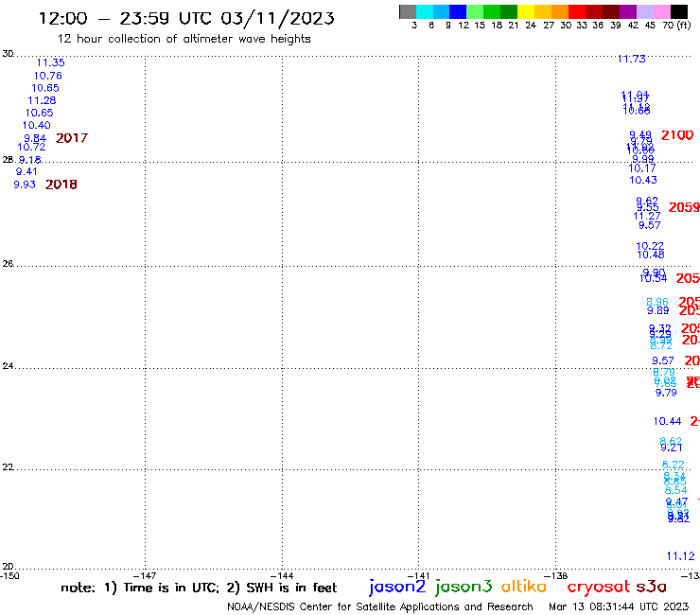Screen dimensions: 700x615
Task: Click the 2017 time label
Action: [72, 138]
